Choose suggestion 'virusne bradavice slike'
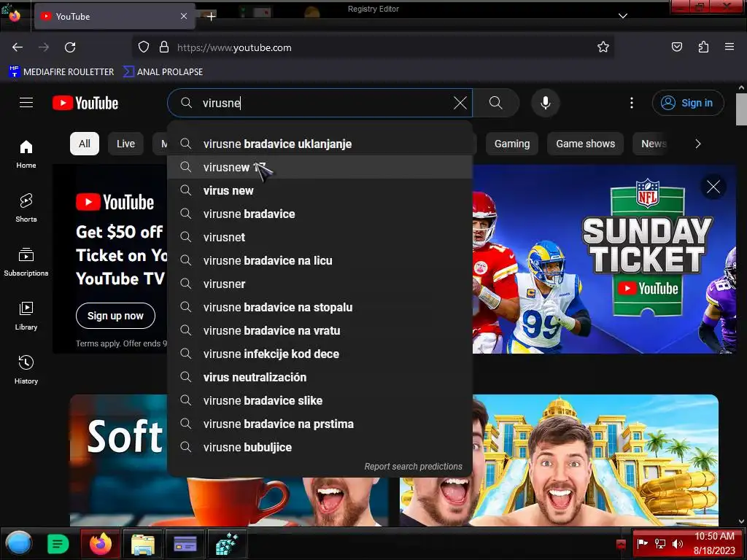Screen dimensions: 747x560 tap(320, 400)
